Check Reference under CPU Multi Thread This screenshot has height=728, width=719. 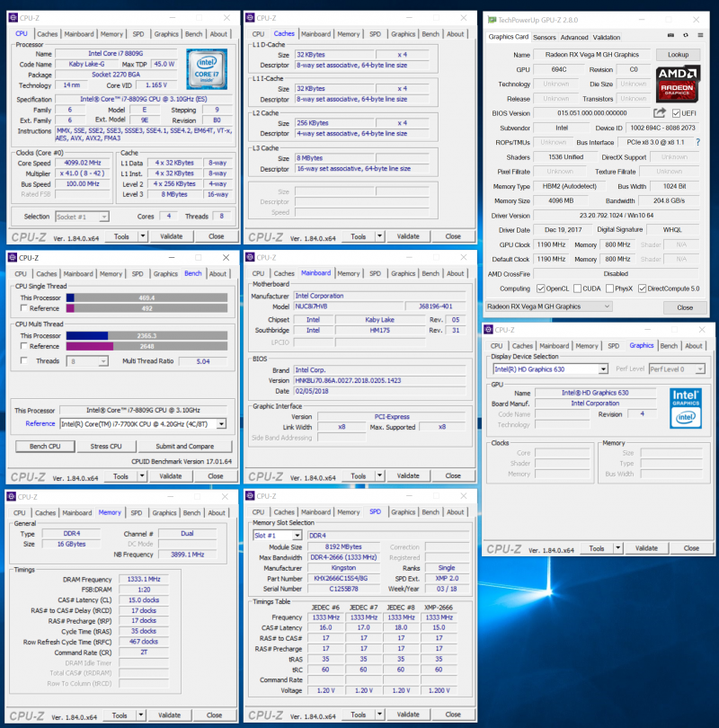coord(23,346)
